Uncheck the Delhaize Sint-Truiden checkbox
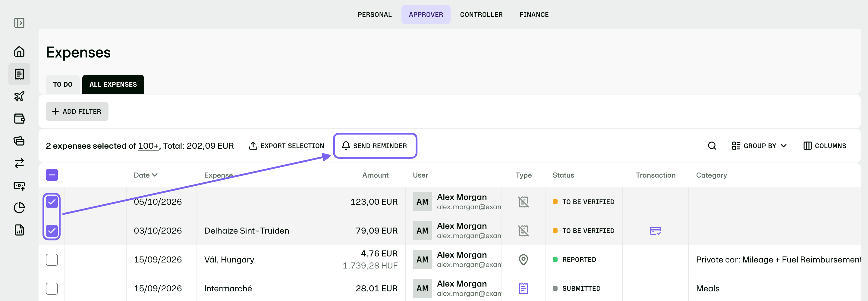 click(52, 231)
